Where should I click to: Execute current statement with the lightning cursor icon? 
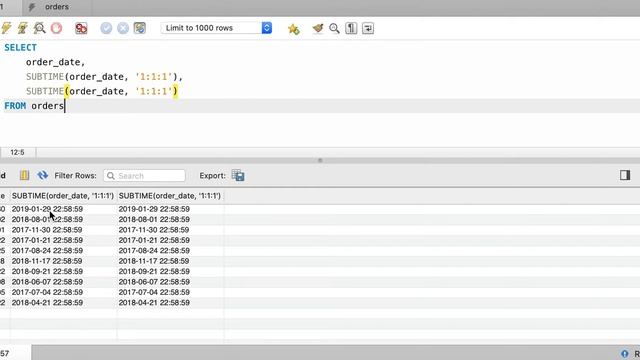click(22, 28)
